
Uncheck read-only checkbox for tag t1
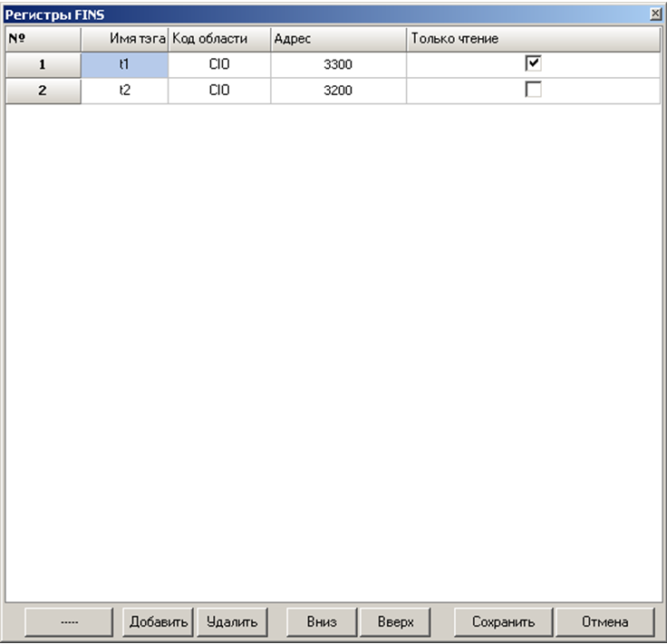[534, 64]
